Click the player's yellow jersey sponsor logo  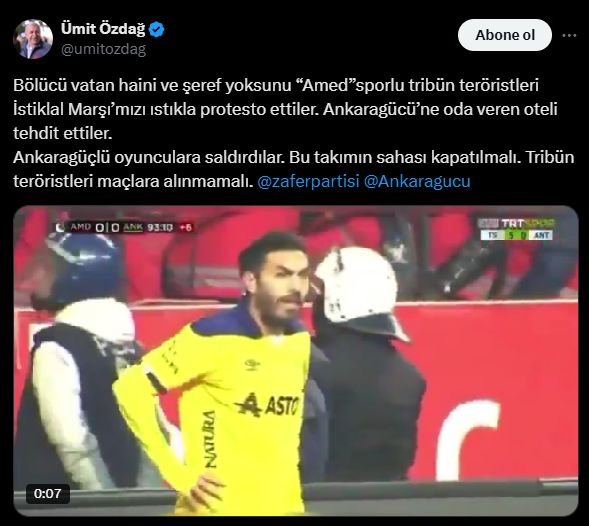[x=268, y=405]
